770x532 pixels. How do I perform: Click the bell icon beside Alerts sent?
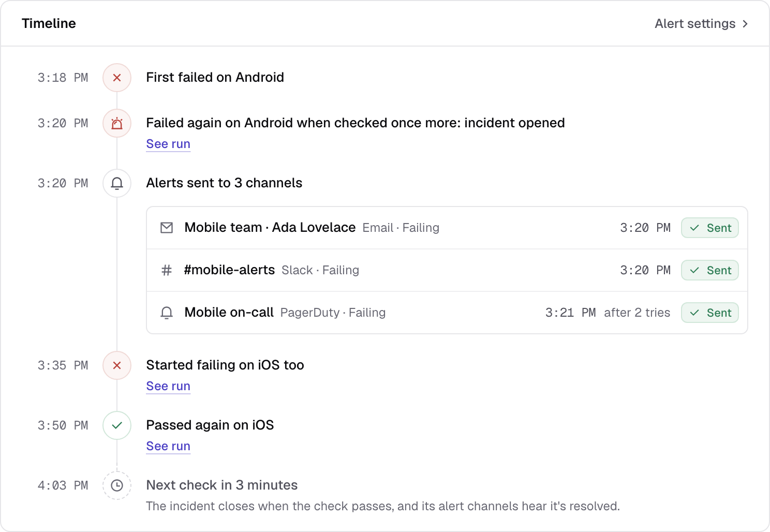(x=117, y=183)
